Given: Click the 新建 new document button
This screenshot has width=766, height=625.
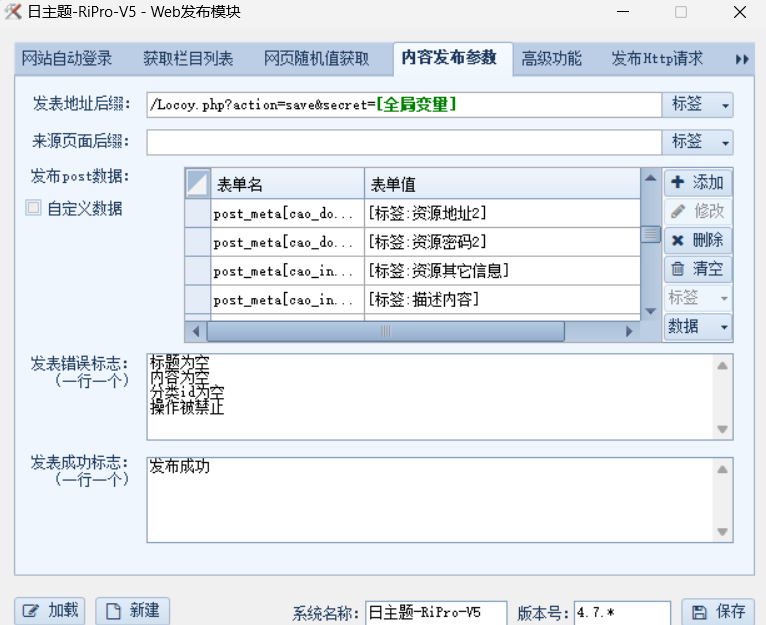Looking at the screenshot, I should pyautogui.click(x=133, y=610).
